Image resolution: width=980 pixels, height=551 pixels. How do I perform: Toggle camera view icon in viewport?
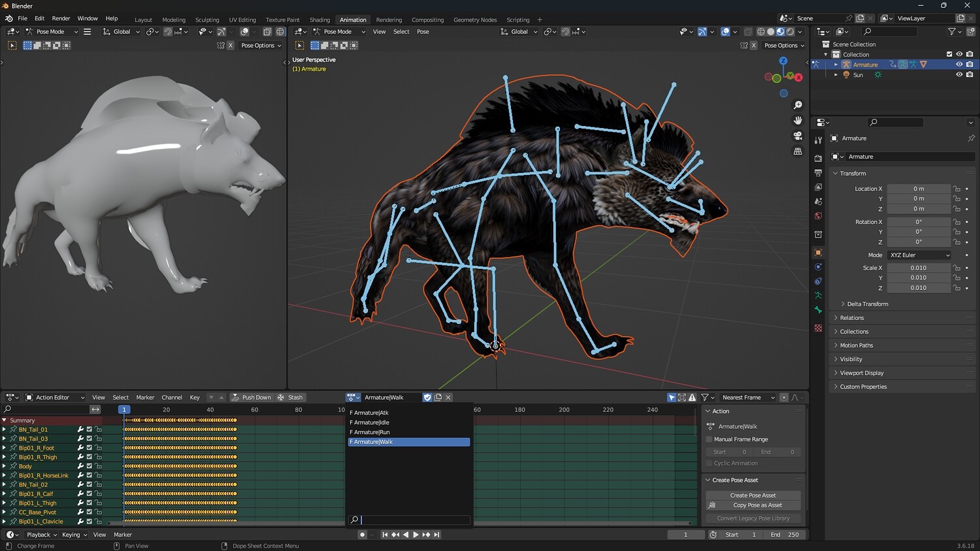[798, 136]
